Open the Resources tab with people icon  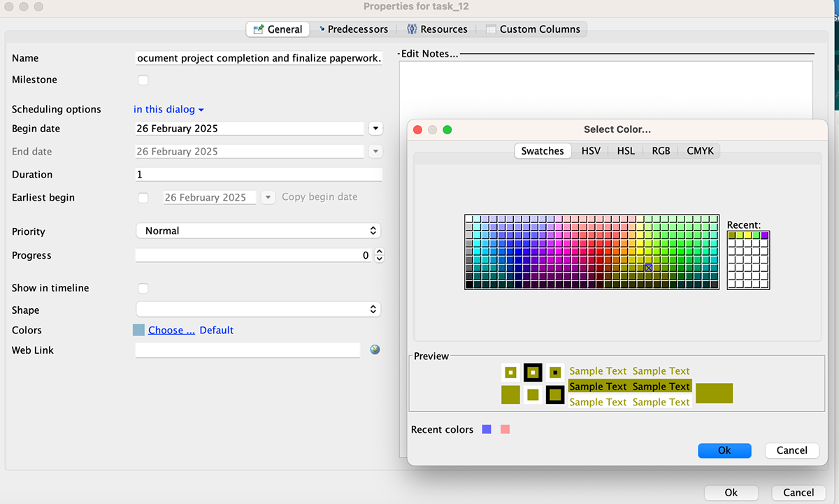click(x=411, y=29)
